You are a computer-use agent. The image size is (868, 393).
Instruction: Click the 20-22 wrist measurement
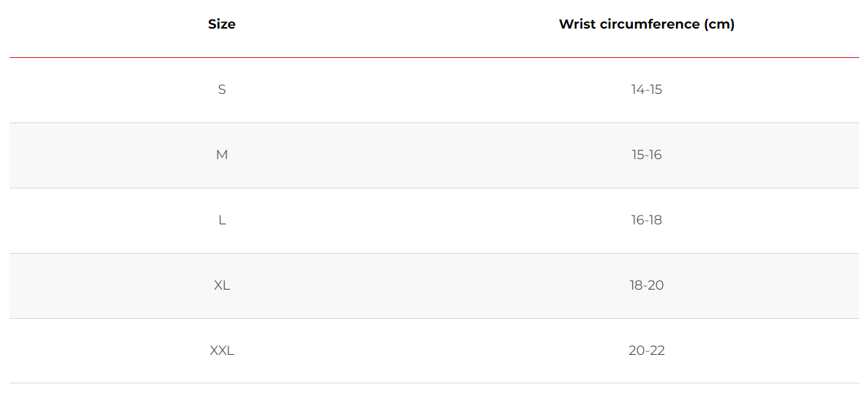[x=647, y=351]
